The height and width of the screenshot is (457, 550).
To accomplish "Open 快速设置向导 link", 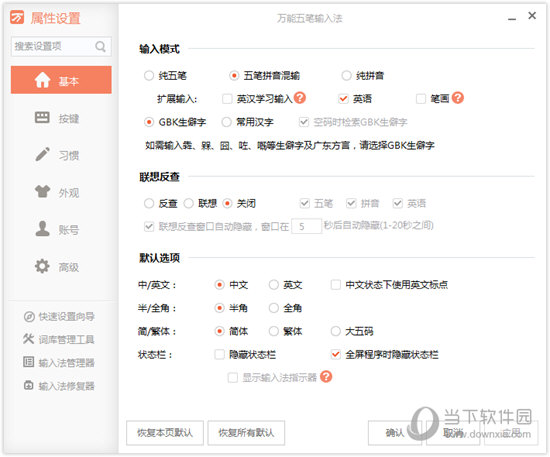I will click(x=67, y=317).
